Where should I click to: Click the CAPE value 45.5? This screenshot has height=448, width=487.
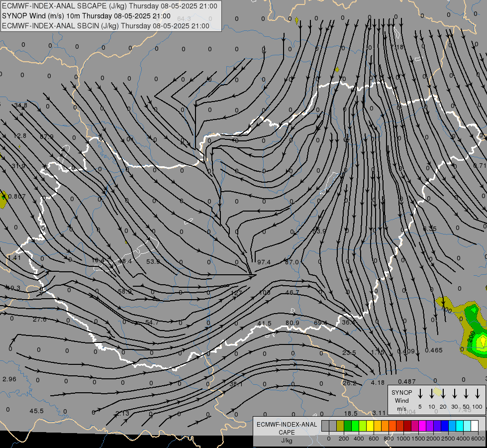point(37,411)
